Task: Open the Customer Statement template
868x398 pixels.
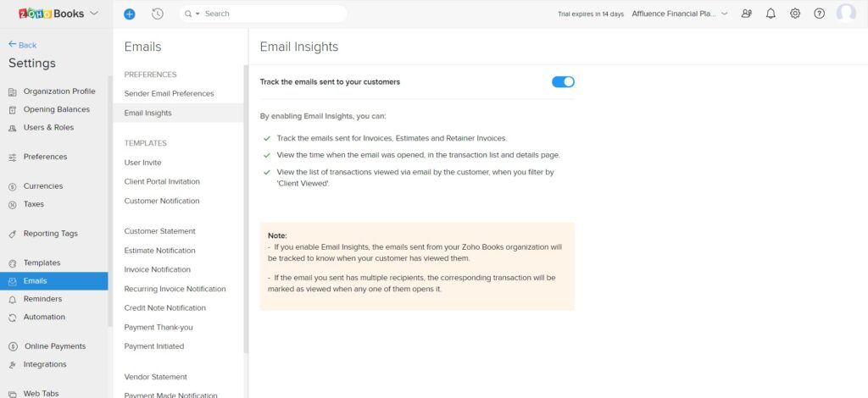Action: [x=160, y=231]
